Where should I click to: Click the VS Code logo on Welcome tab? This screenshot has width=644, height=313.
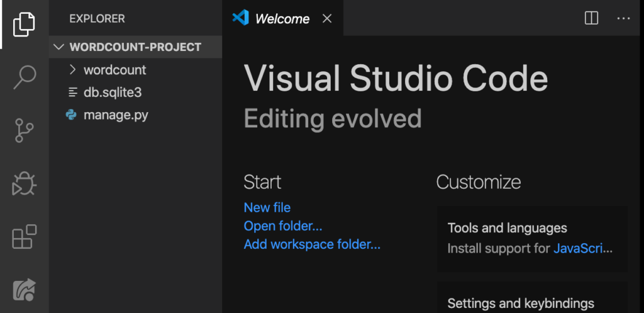pos(241,18)
